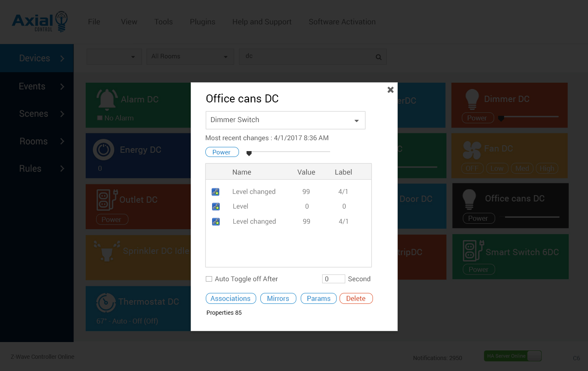Image resolution: width=588 pixels, height=371 pixels.
Task: Open the View menu
Action: (129, 22)
